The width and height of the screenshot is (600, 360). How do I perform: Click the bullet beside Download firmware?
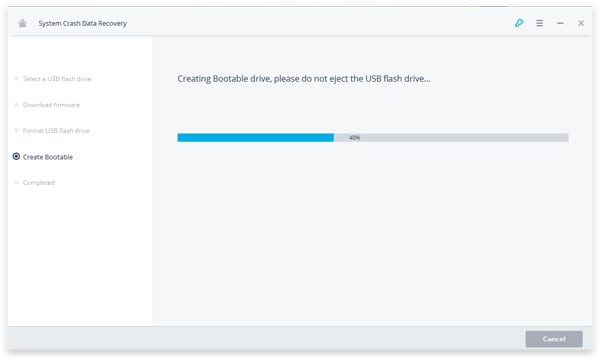(x=16, y=104)
